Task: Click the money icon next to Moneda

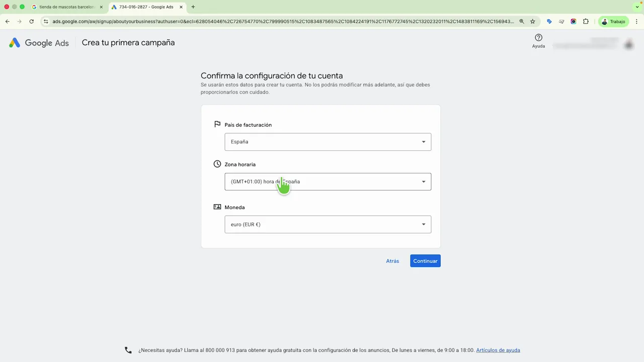Action: click(217, 207)
